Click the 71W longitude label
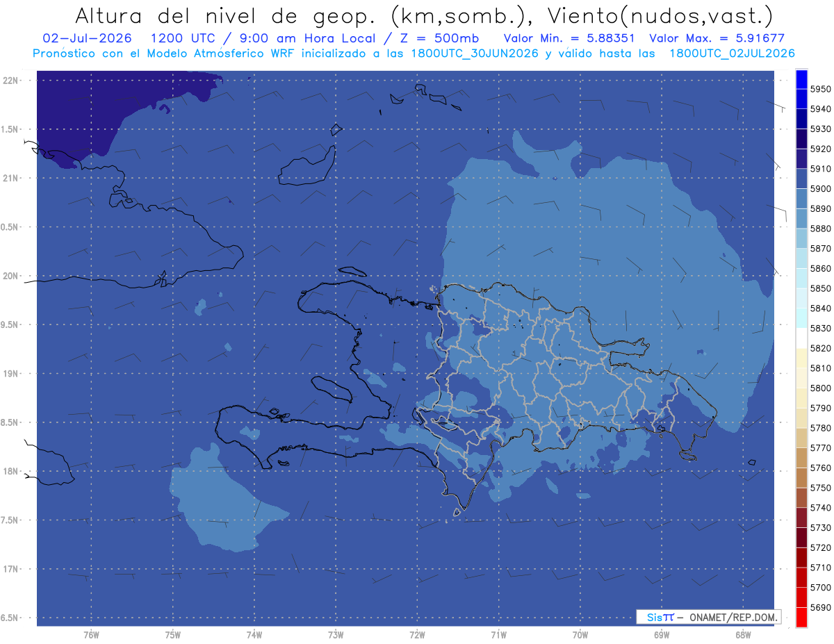 [498, 634]
